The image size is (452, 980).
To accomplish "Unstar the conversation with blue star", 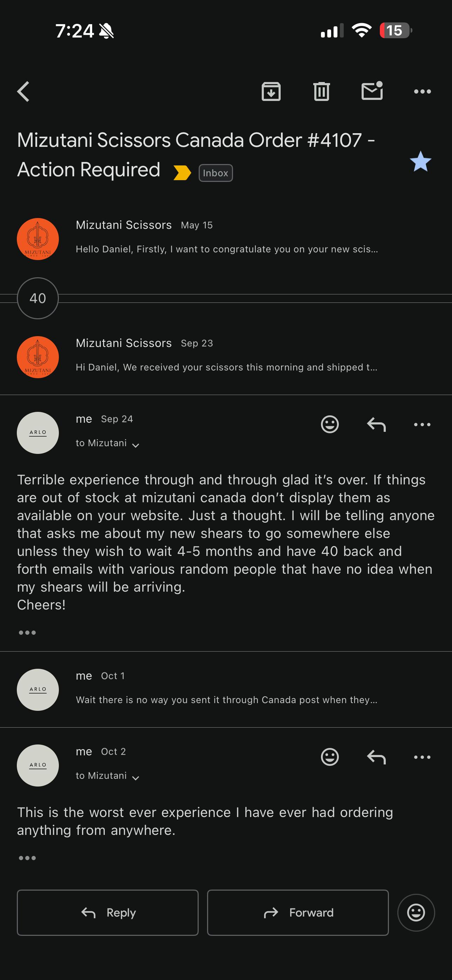I will click(420, 162).
